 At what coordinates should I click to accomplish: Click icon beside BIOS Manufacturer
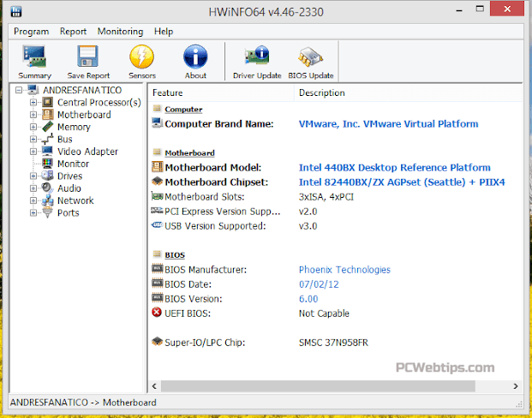157,269
